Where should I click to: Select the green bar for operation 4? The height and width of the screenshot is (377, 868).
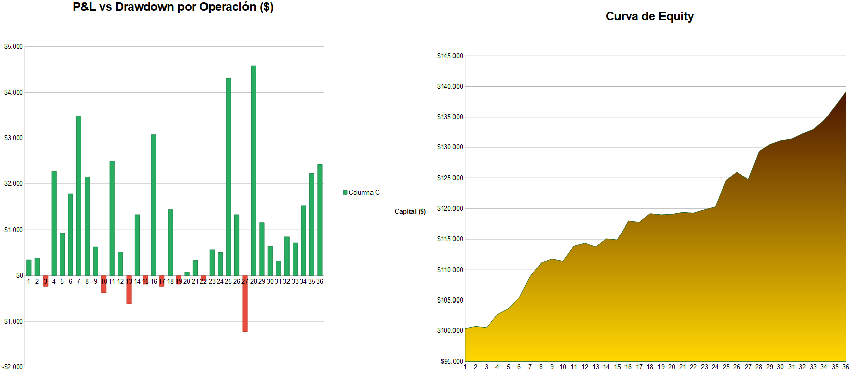(x=54, y=223)
